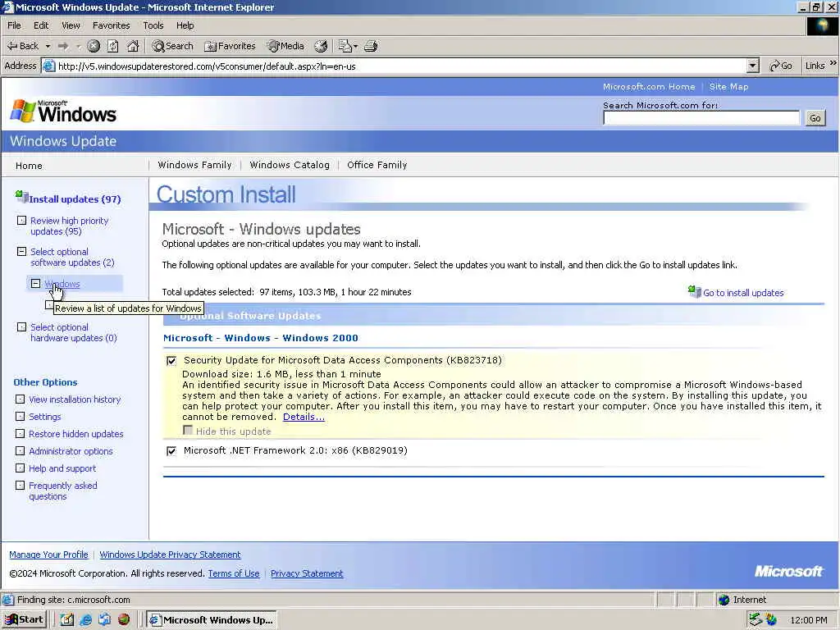Screen dimensions: 840x630
Task: Click the Microsoft Windows logo
Action: (63, 112)
